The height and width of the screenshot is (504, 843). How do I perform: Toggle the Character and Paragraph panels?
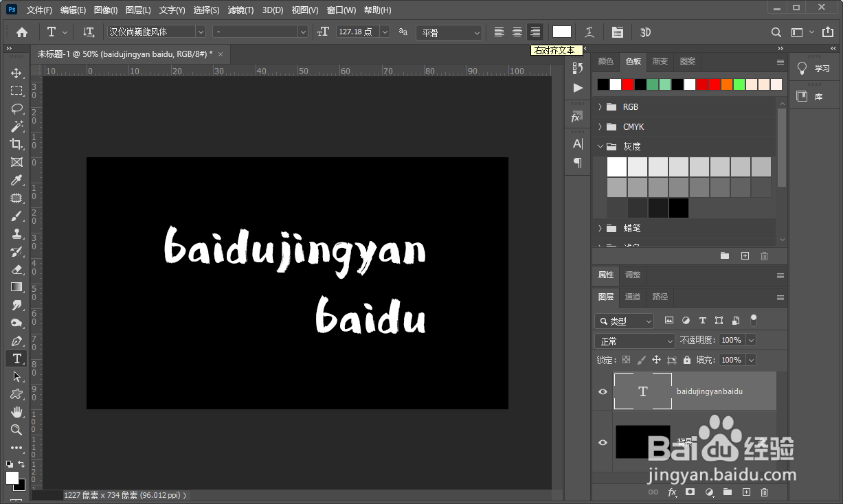(x=618, y=32)
